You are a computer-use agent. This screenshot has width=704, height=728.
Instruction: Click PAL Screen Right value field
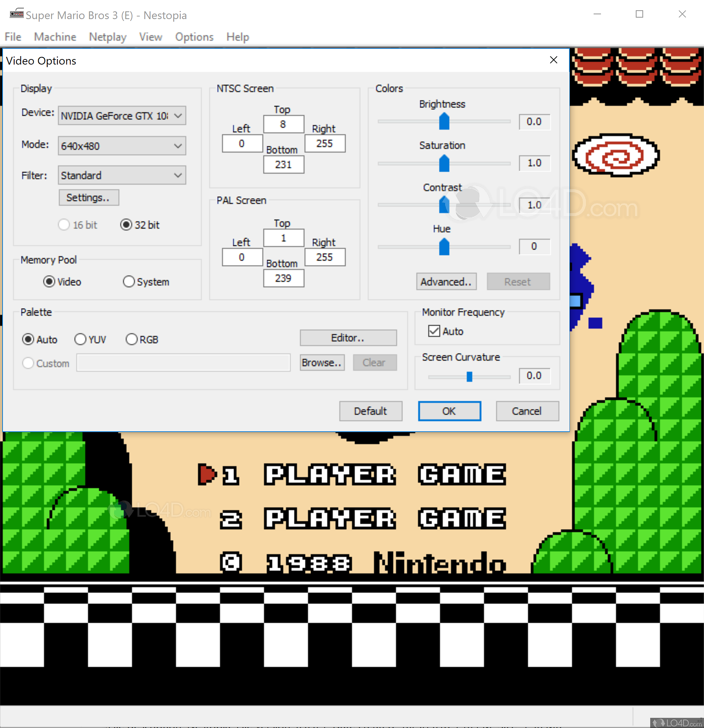click(325, 257)
